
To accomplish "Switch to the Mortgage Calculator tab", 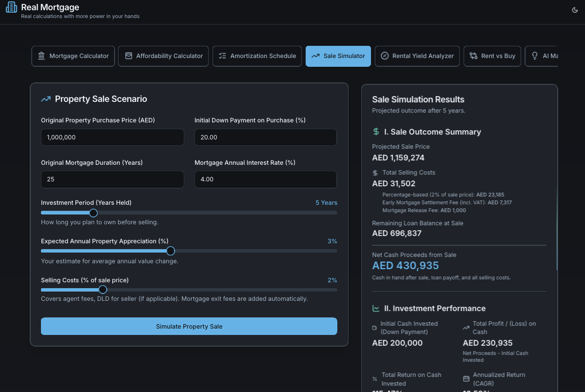I will point(74,56).
